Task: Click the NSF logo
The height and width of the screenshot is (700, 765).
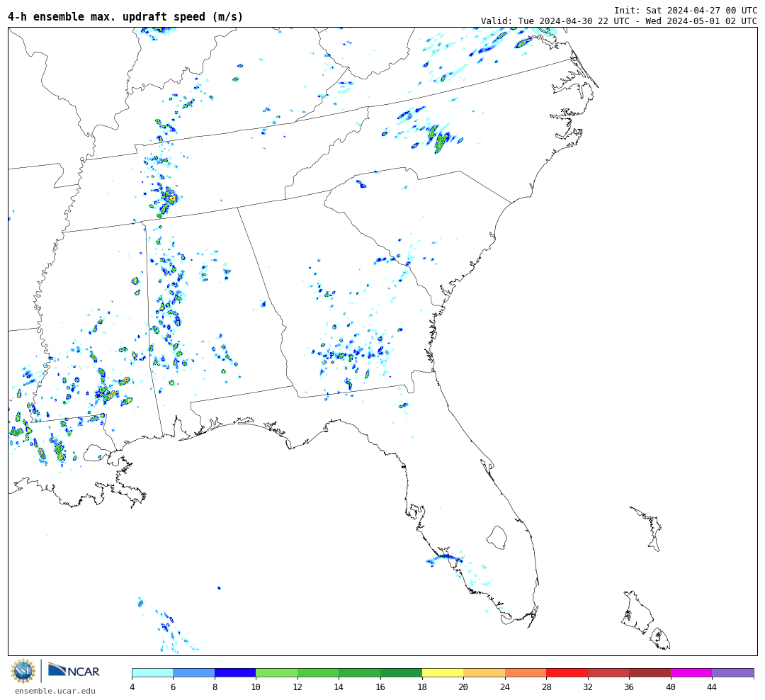Action: pyautogui.click(x=23, y=672)
